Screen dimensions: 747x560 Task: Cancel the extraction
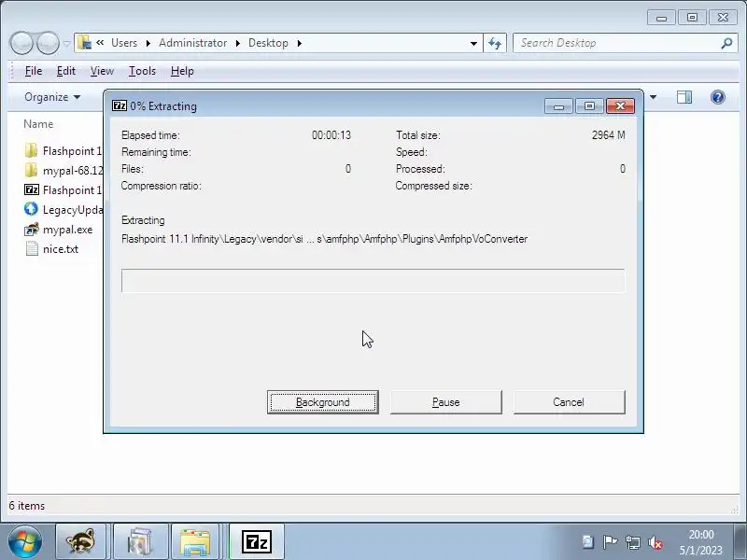point(569,402)
